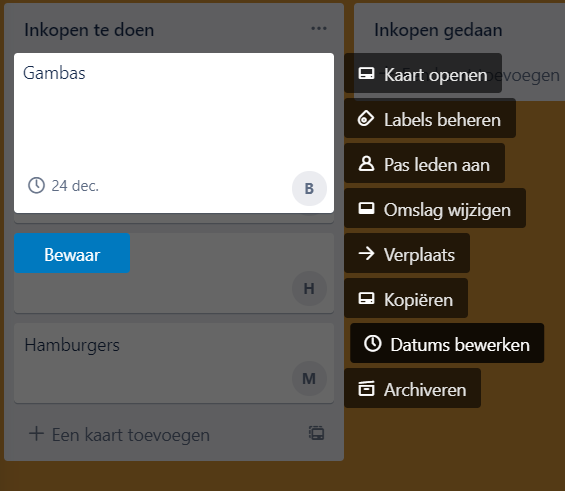Viewport: 565px width, 491px height.
Task: Click the arrow icon in Verplaats
Action: point(366,254)
